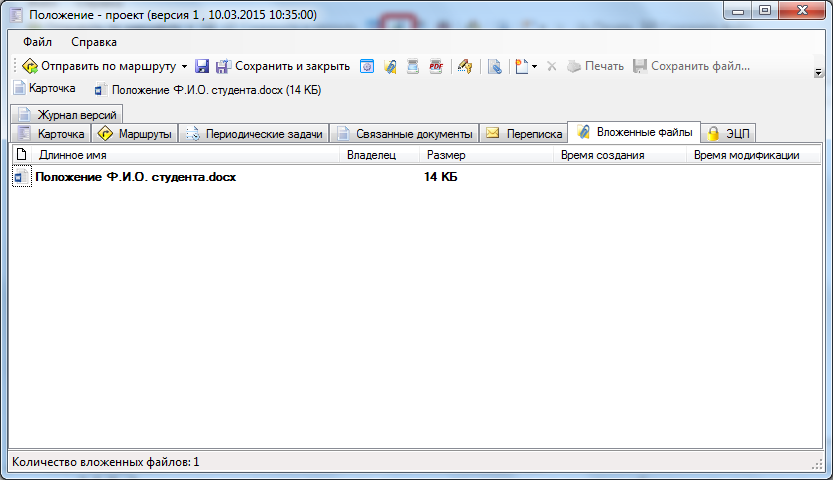The height and width of the screenshot is (480, 833).
Task: Maximize the Положение - проект window
Action: (x=765, y=11)
